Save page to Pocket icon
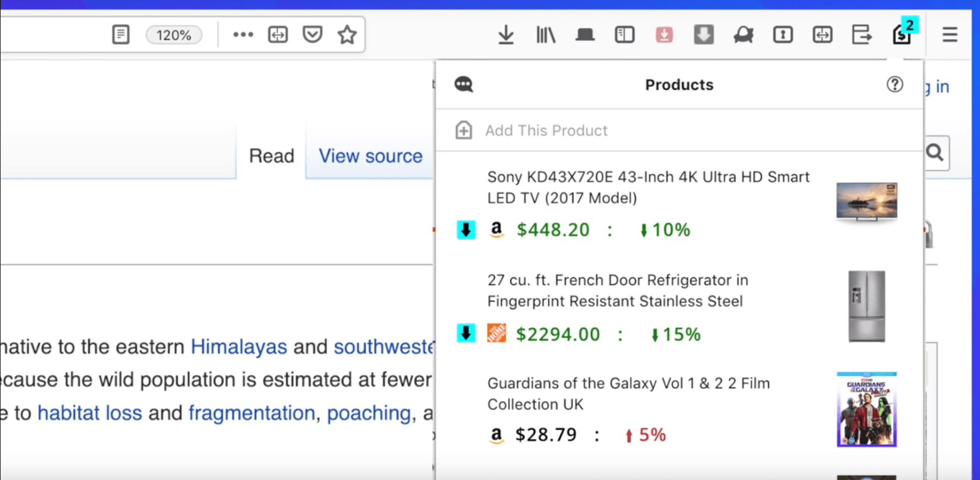Viewport: 980px width, 480px height. coord(312,35)
